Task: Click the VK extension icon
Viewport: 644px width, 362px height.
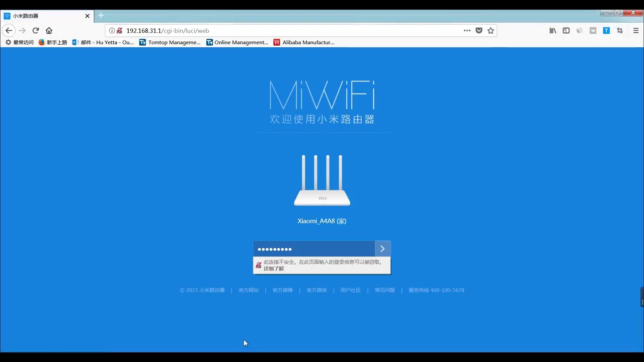Action: [x=593, y=31]
